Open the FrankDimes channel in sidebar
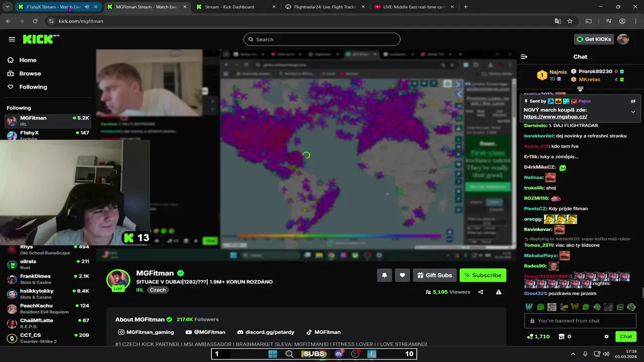The width and height of the screenshot is (644, 362). pos(48,279)
